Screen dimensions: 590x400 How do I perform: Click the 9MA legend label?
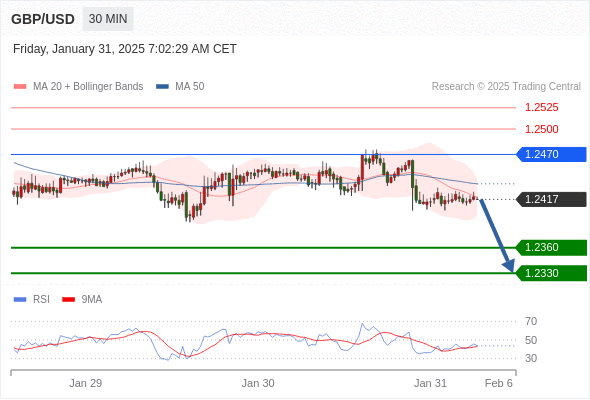point(92,300)
